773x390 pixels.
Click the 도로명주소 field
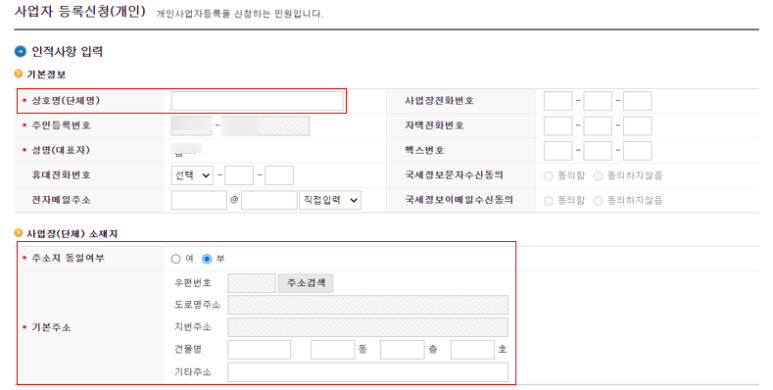pos(368,305)
